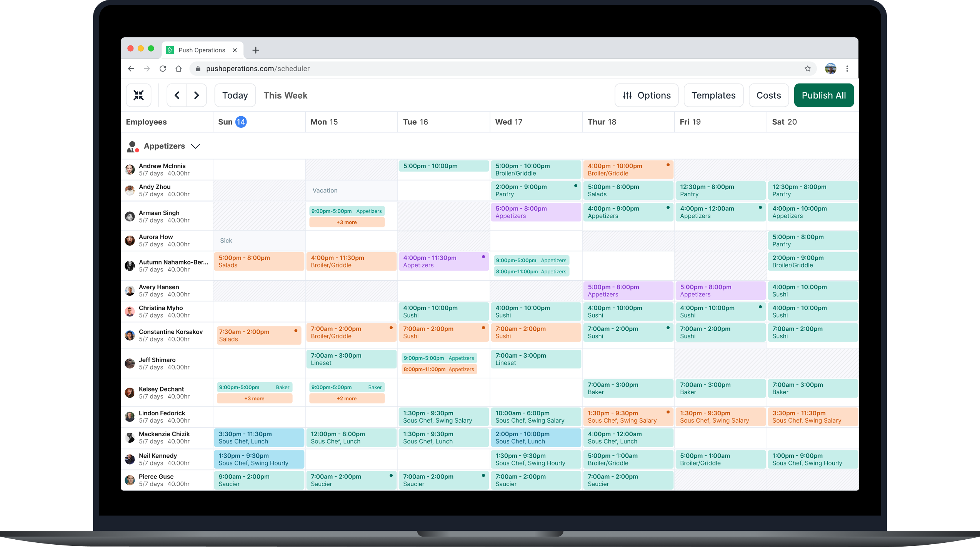Click the browser reload icon
Viewport: 980px width, 547px height.
[x=163, y=69]
